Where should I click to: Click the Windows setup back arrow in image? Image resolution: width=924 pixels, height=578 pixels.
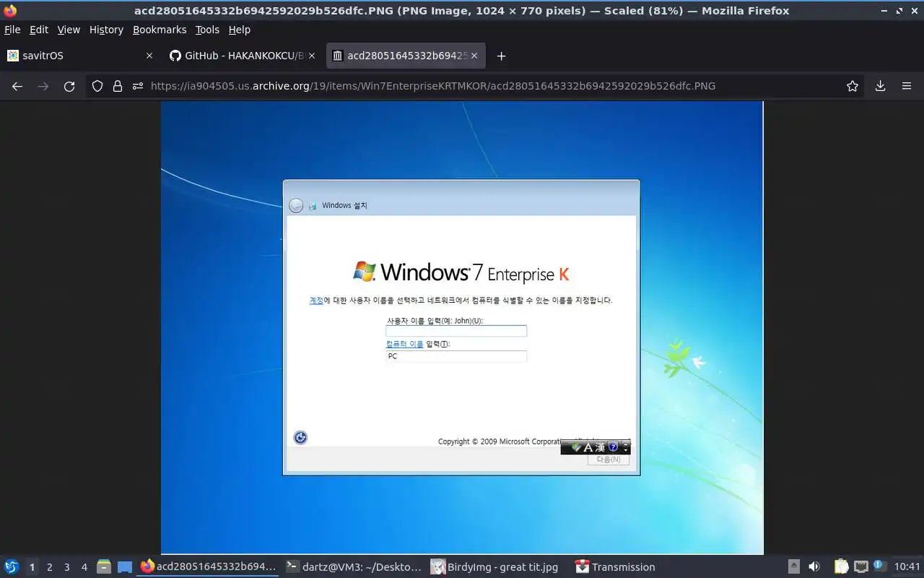(x=296, y=206)
